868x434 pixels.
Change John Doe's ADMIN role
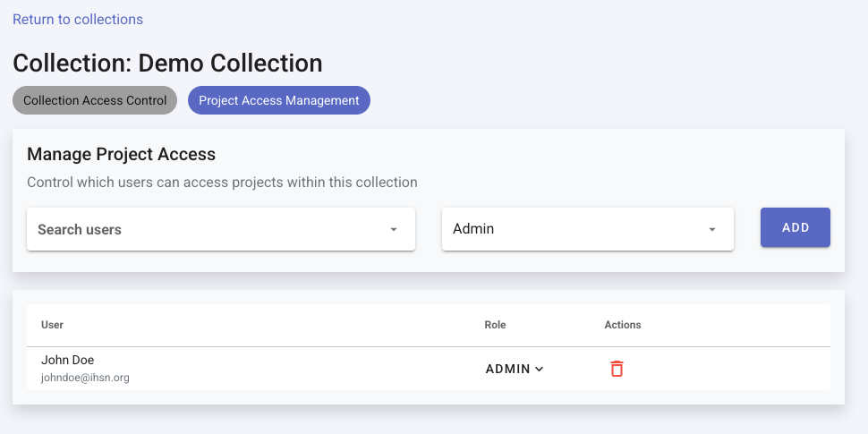[x=507, y=369]
